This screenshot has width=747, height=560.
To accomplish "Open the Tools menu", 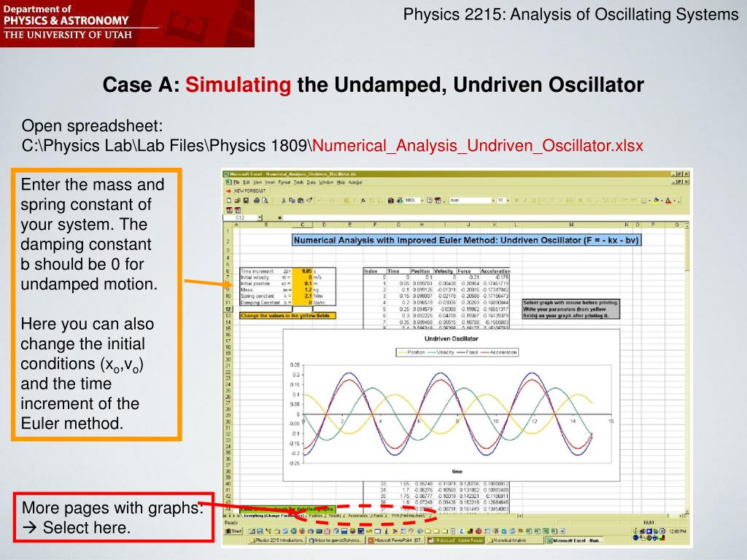I will coord(298,182).
